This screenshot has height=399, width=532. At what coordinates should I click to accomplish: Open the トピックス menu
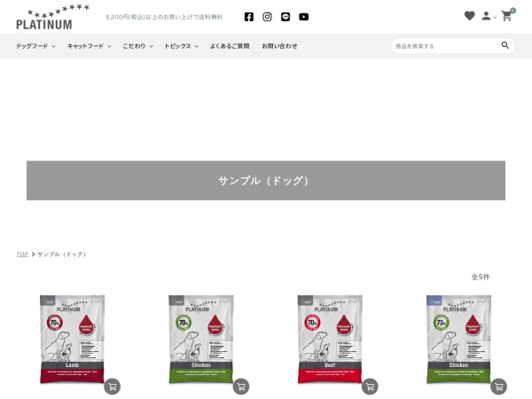(181, 46)
